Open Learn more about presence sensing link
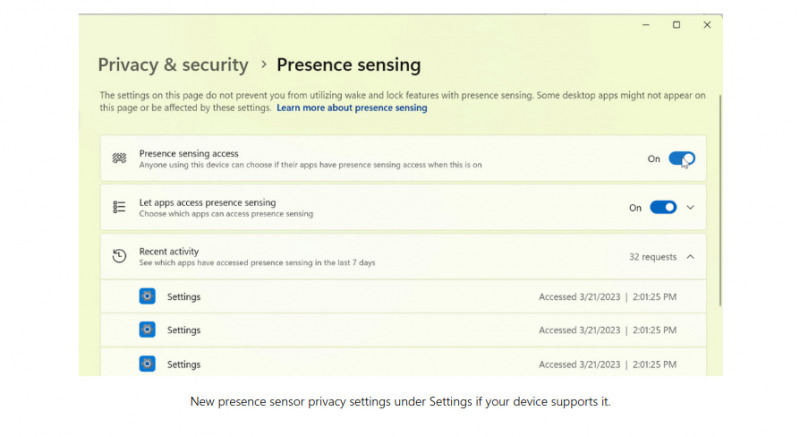The height and width of the screenshot is (437, 800). (x=352, y=108)
